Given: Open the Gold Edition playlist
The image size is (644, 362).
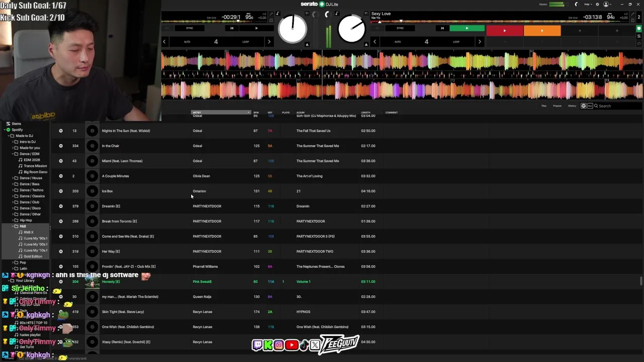Looking at the screenshot, I should coord(33,256).
